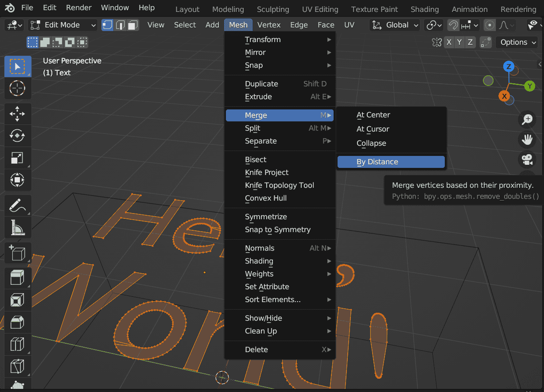Toggle Z axis mirror
Screen dimensions: 544x392
470,43
